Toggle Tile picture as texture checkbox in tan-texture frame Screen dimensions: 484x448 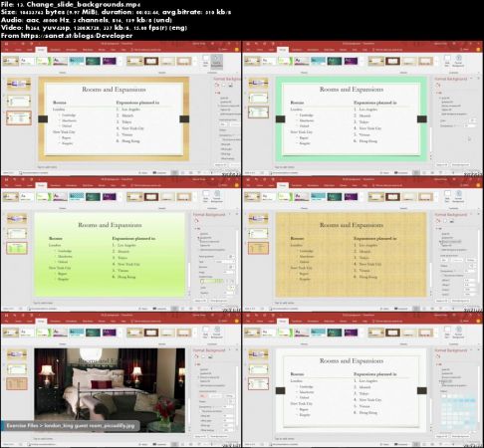coord(453,275)
